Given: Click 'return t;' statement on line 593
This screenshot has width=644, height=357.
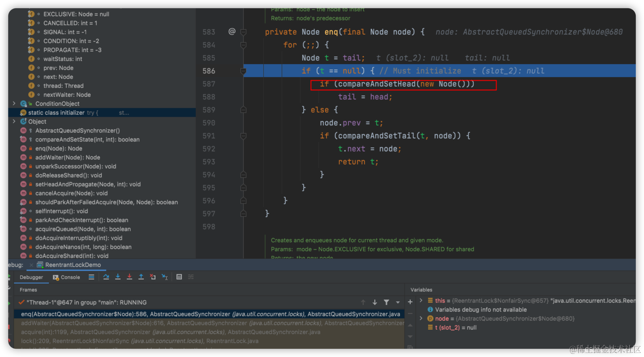Looking at the screenshot, I should click(x=358, y=162).
